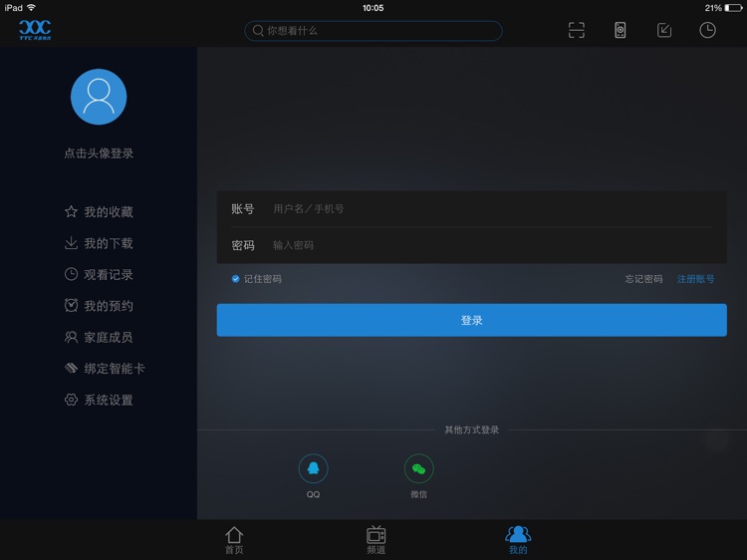
Task: Click 点击头像登录 text
Action: pyautogui.click(x=99, y=153)
